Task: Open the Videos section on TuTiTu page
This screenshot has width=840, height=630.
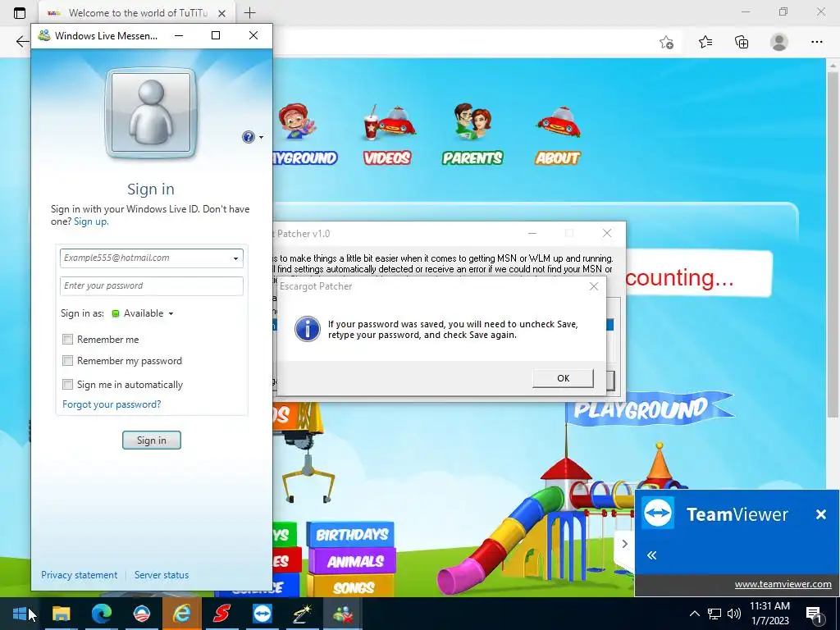Action: coord(387,135)
